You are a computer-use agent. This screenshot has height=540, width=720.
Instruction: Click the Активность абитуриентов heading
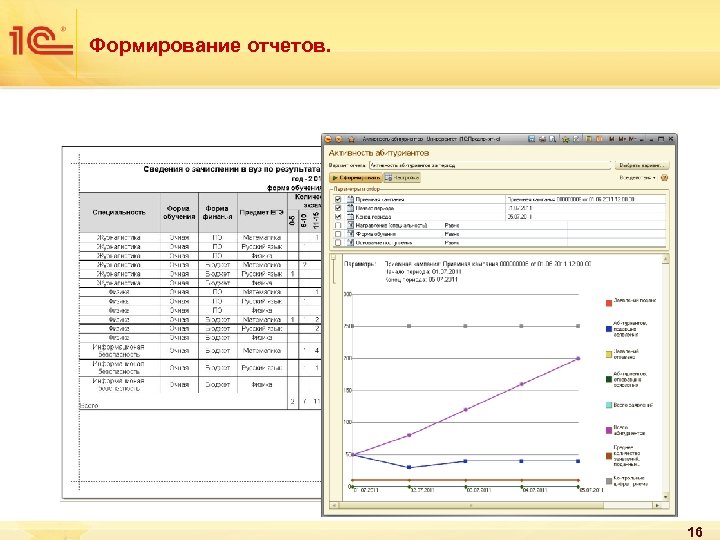click(379, 153)
